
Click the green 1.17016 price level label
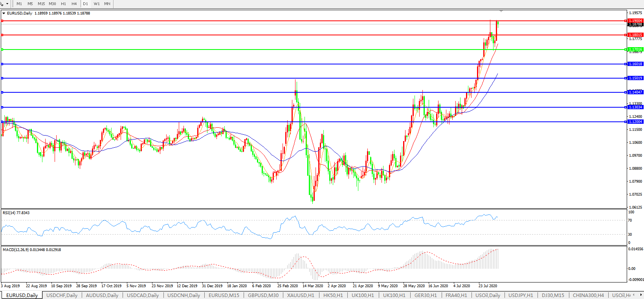click(635, 50)
